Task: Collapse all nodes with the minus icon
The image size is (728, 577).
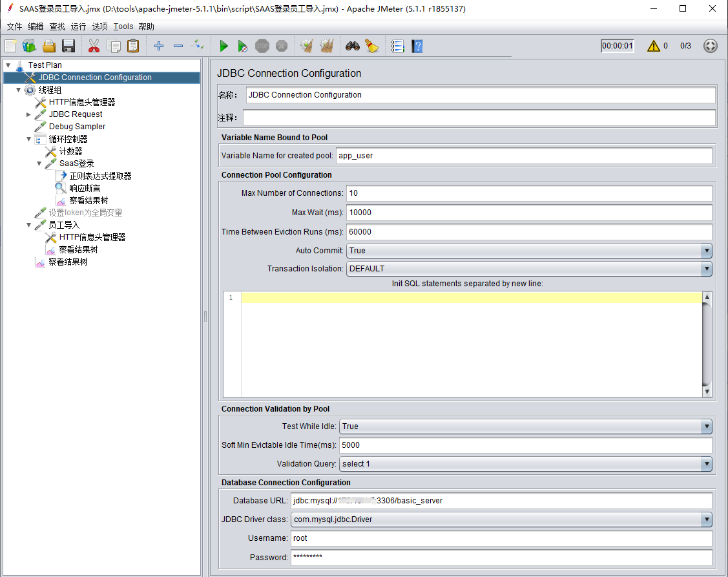Action: 178,46
